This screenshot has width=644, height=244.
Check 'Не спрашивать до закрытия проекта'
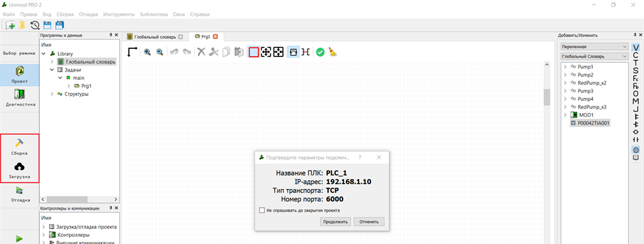coord(262,210)
